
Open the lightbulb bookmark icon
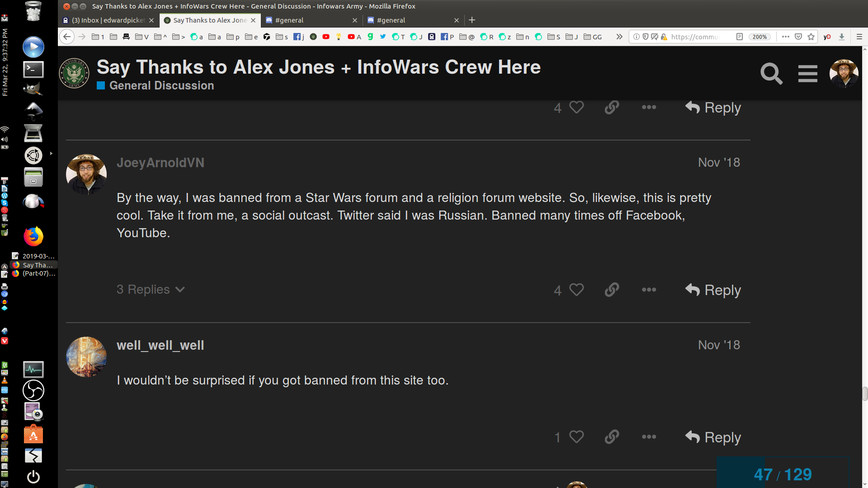[x=339, y=37]
